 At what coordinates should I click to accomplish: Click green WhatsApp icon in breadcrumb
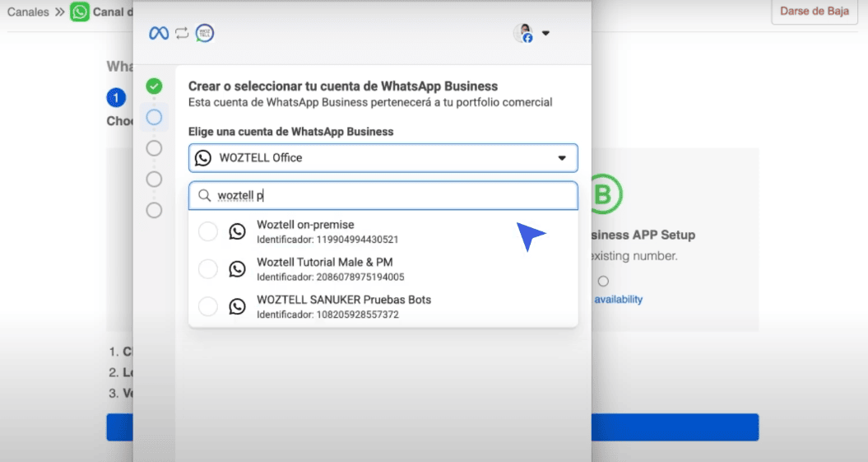[x=80, y=12]
